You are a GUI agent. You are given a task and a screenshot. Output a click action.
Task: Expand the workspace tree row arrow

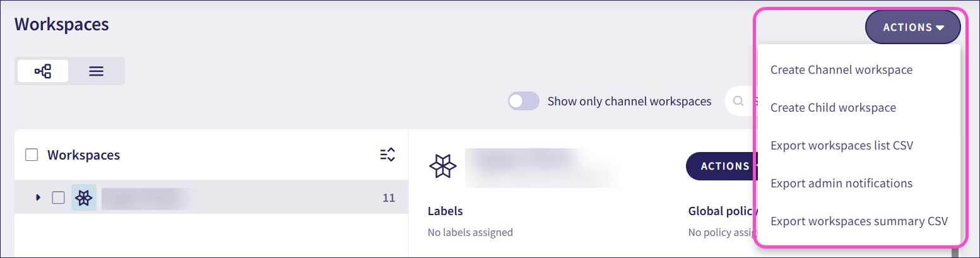coord(38,197)
